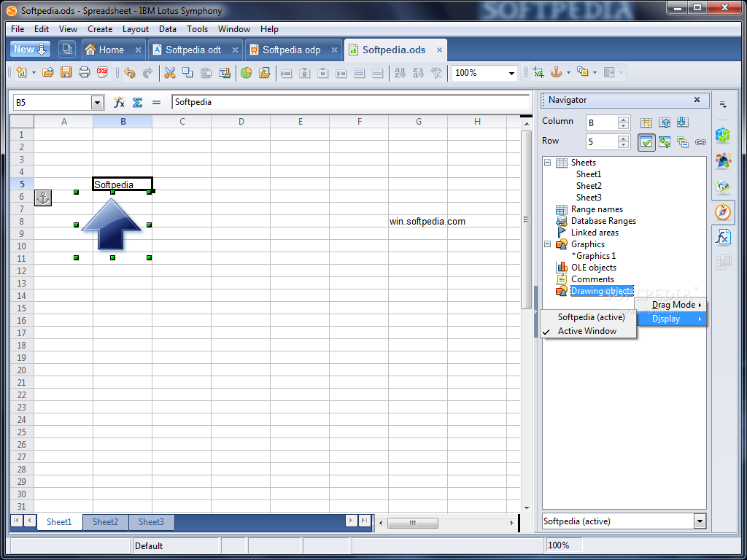747x560 pixels.
Task: Click the anchor marker on row 6
Action: tap(43, 198)
